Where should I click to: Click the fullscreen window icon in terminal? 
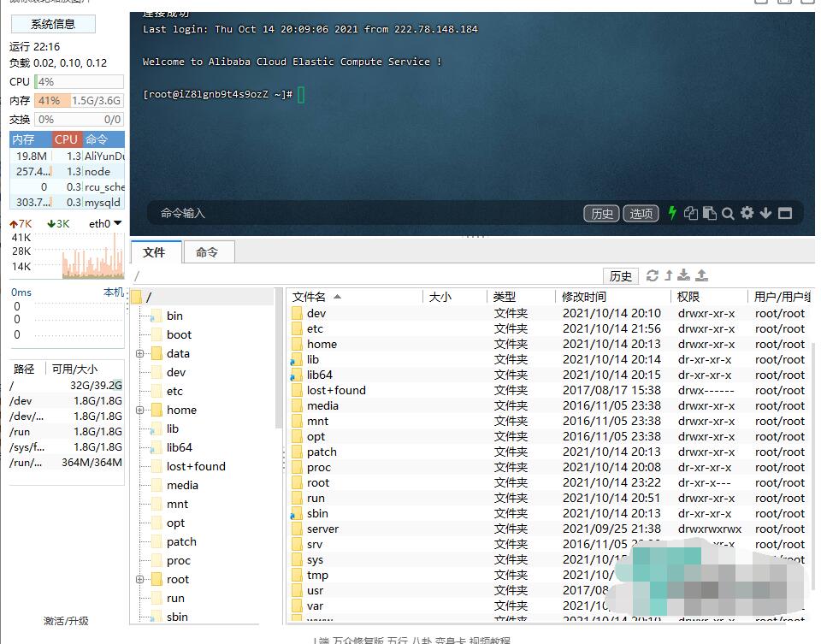point(784,213)
